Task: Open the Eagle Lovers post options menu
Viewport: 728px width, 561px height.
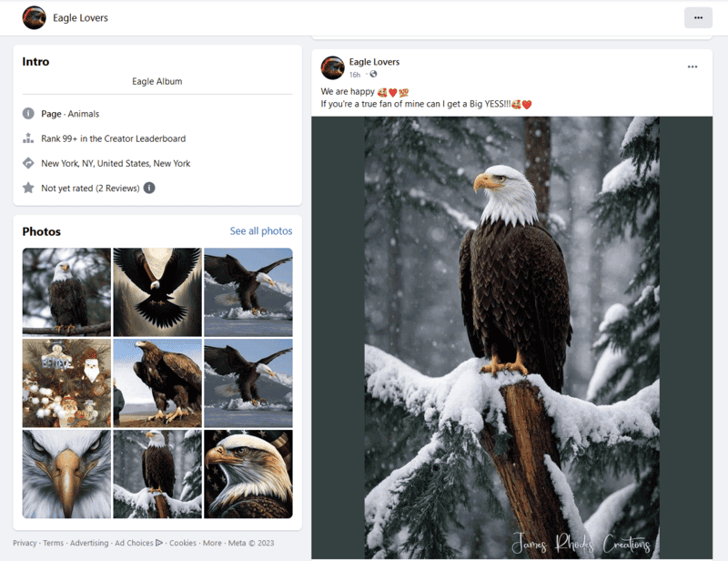Action: [x=693, y=66]
